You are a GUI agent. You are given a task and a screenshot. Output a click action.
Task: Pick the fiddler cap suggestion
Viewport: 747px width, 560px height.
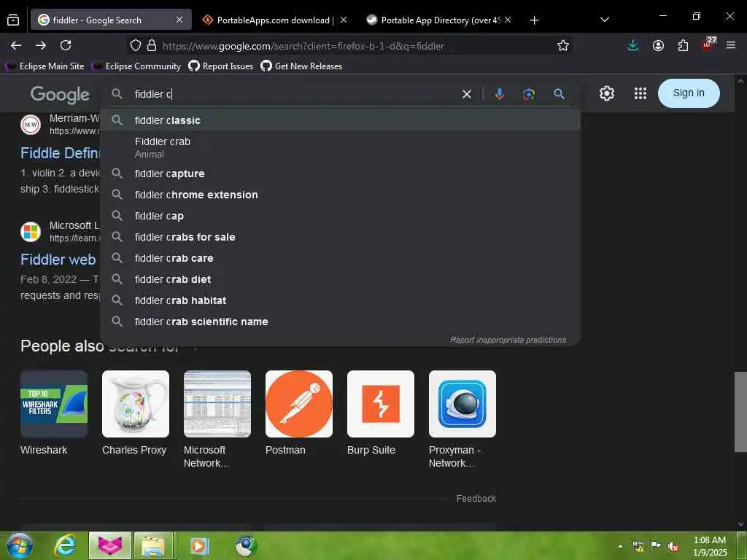(340, 216)
